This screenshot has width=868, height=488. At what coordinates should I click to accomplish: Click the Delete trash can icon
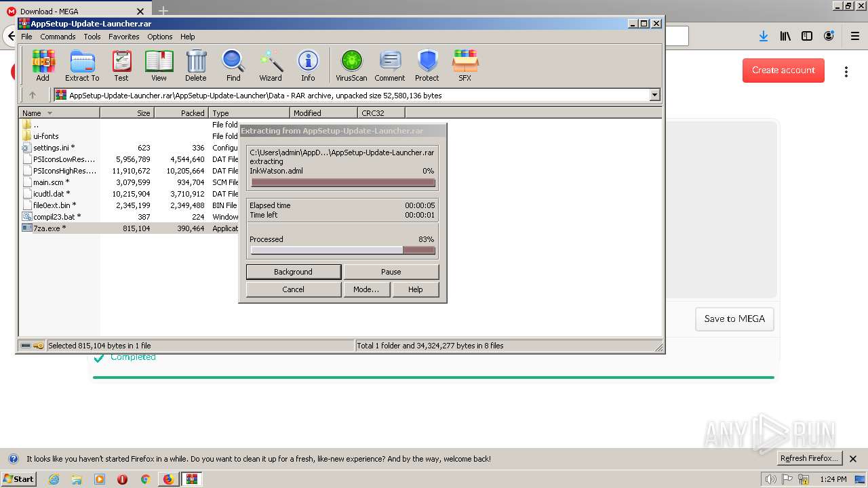tap(196, 66)
